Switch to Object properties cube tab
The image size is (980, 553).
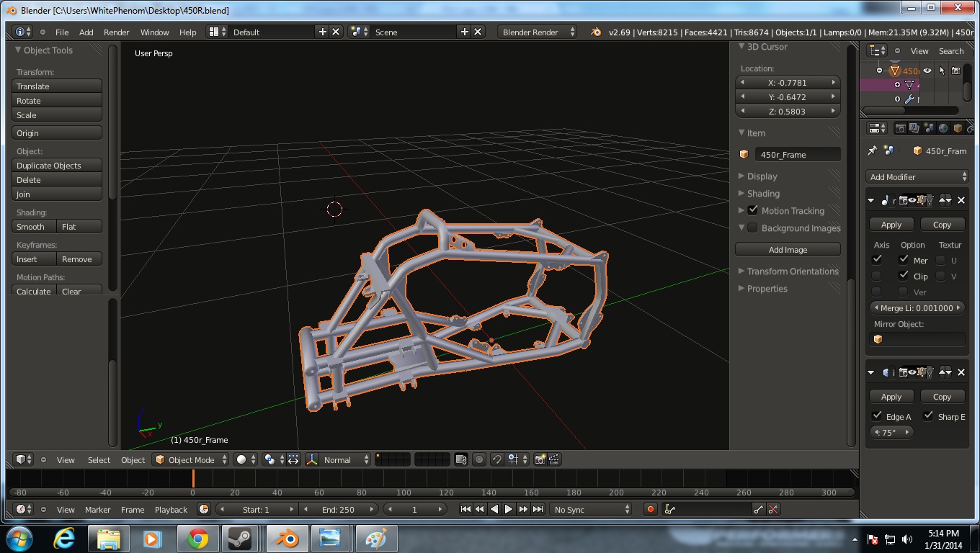click(958, 128)
